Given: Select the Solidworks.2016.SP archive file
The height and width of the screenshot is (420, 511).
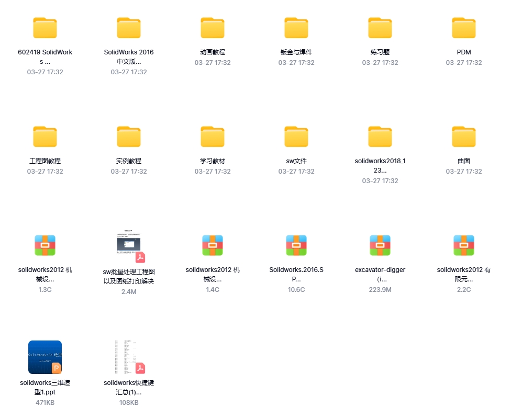Looking at the screenshot, I should click(x=296, y=245).
